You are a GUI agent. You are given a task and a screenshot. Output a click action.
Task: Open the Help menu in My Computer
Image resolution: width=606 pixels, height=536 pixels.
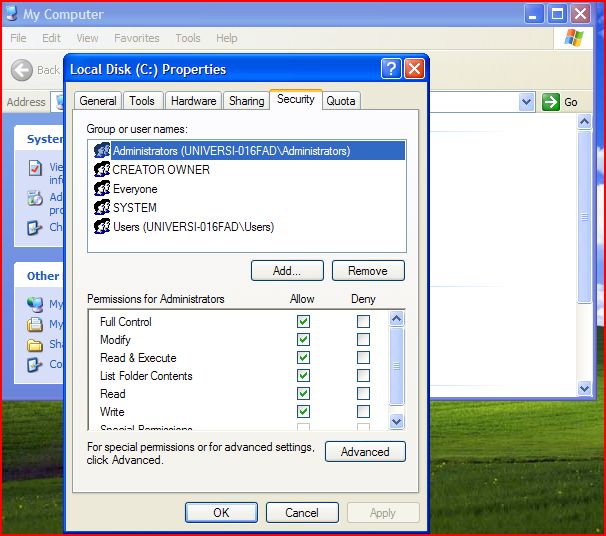pyautogui.click(x=226, y=38)
